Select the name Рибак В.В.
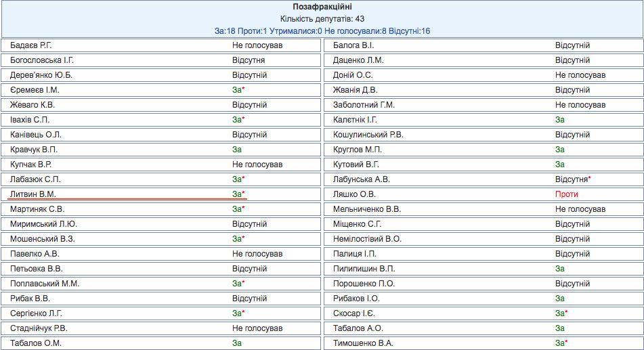Viewport: 644px width, 350px height. [x=30, y=299]
